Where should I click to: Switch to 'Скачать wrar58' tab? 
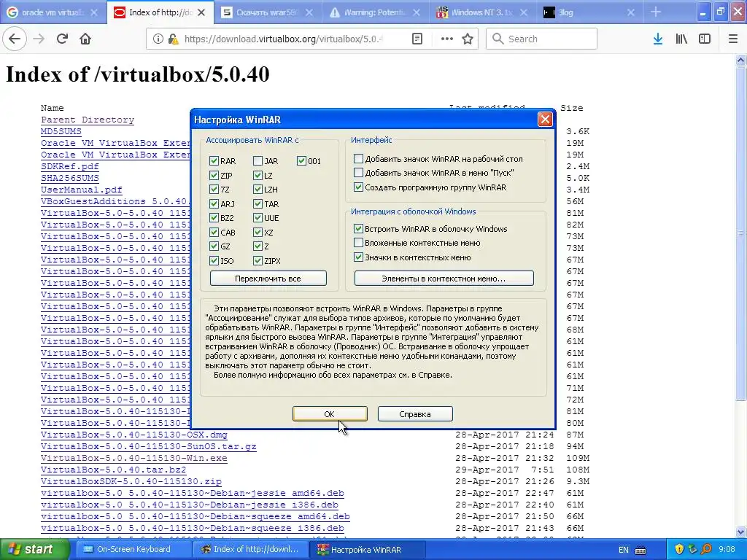(x=268, y=12)
